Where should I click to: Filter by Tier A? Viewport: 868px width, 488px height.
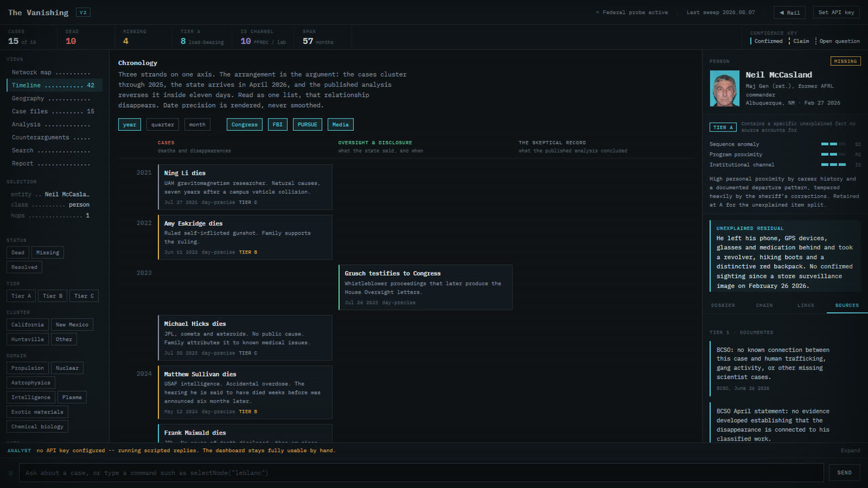tap(22, 296)
